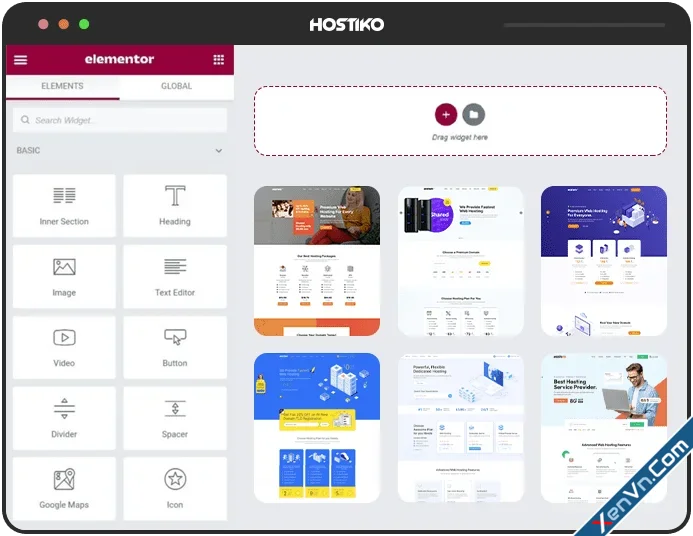Image resolution: width=693 pixels, height=536 pixels.
Task: Select the Button widget
Action: click(175, 347)
